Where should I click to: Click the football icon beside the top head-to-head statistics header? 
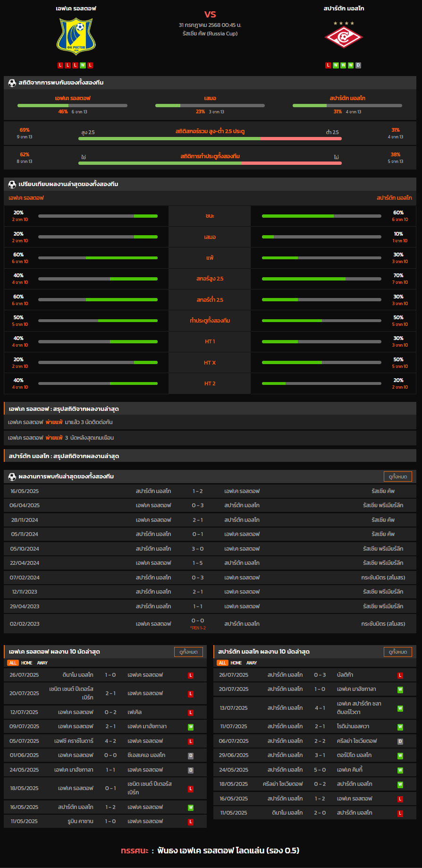click(x=12, y=83)
